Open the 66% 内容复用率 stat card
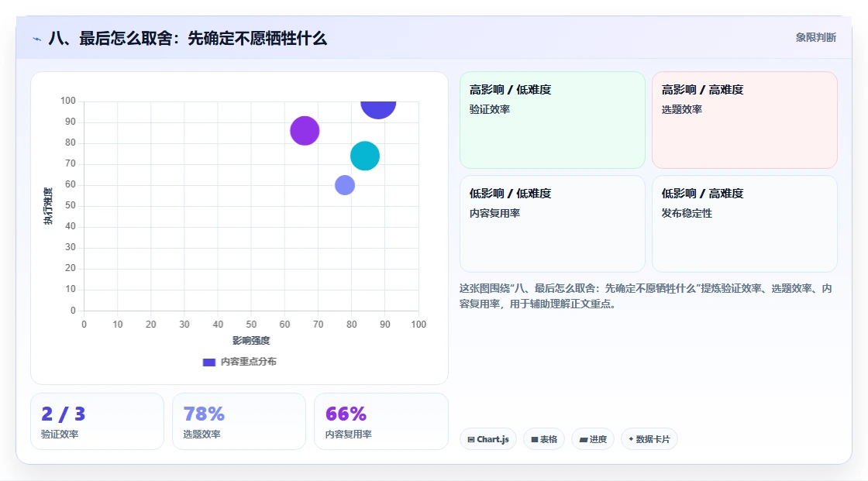 pyautogui.click(x=381, y=421)
